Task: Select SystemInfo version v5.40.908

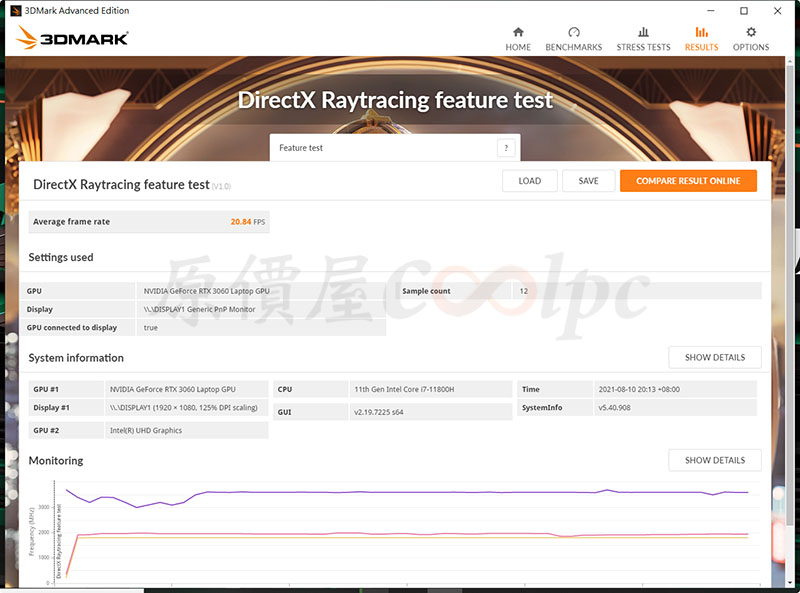Action: coord(614,407)
